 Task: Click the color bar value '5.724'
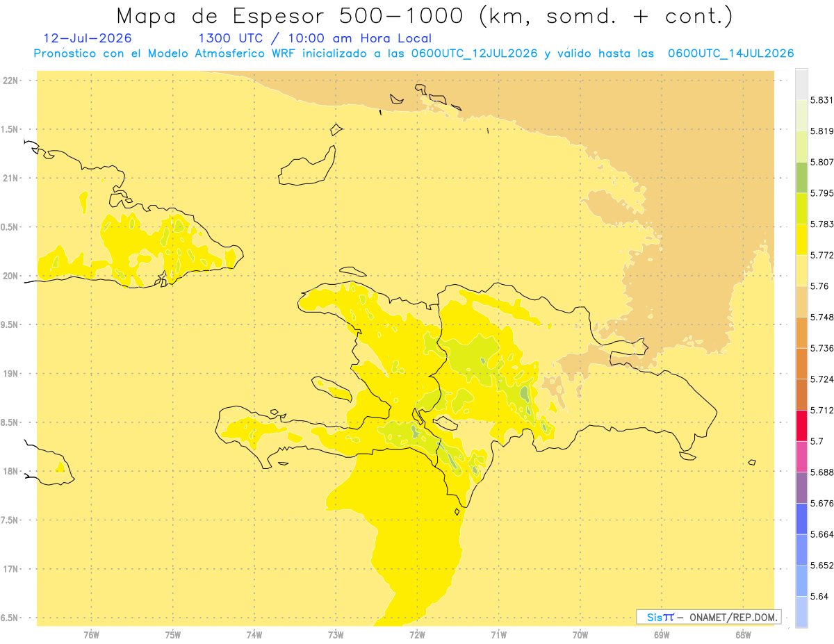(x=821, y=379)
